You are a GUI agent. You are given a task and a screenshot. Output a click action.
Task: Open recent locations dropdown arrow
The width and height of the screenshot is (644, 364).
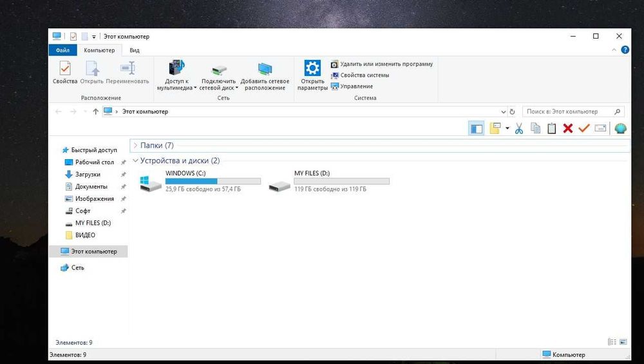tap(85, 111)
